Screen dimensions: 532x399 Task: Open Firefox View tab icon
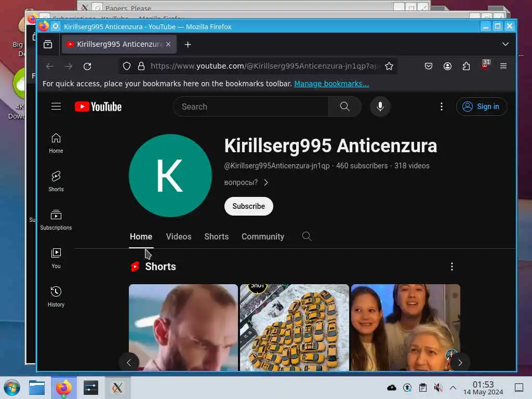tap(48, 45)
